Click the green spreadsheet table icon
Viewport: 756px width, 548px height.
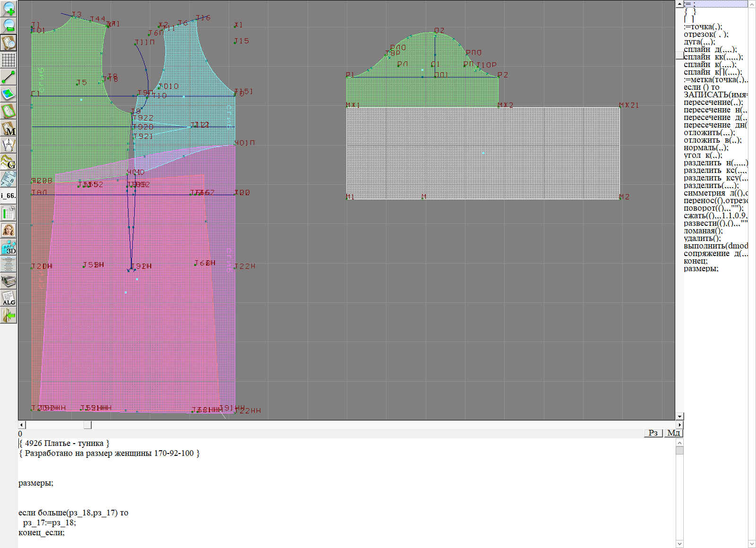pyautogui.click(x=9, y=213)
